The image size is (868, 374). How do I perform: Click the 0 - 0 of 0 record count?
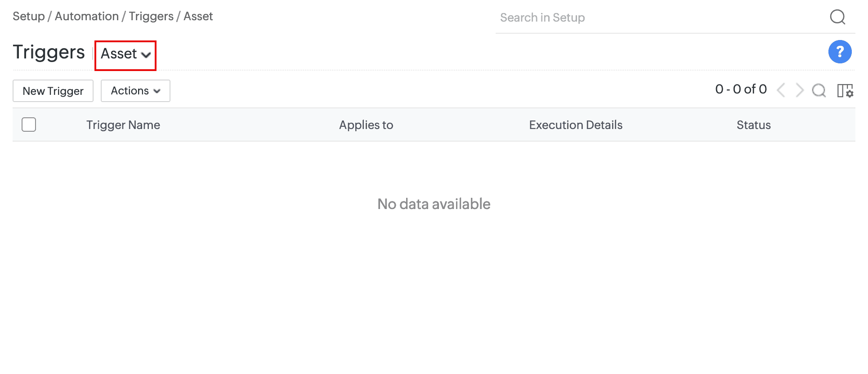pos(741,89)
